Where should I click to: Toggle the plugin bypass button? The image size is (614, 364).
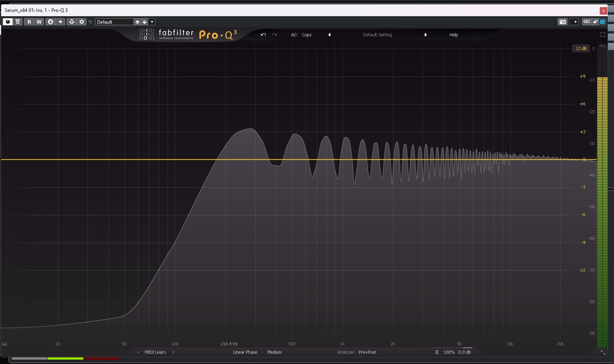(x=18, y=22)
